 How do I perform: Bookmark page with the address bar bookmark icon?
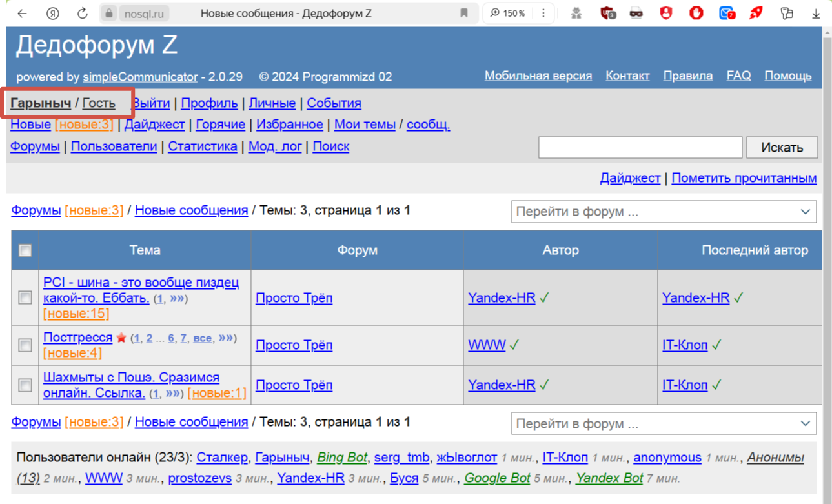coord(463,14)
